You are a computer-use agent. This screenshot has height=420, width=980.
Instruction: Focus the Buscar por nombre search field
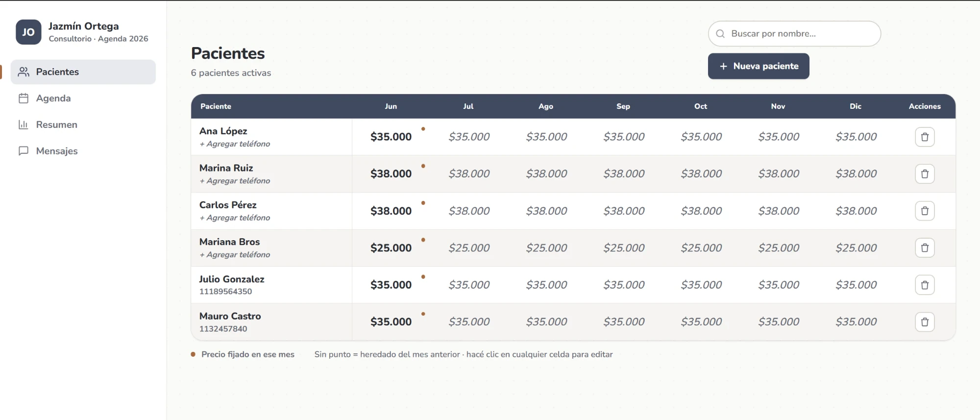pyautogui.click(x=794, y=34)
